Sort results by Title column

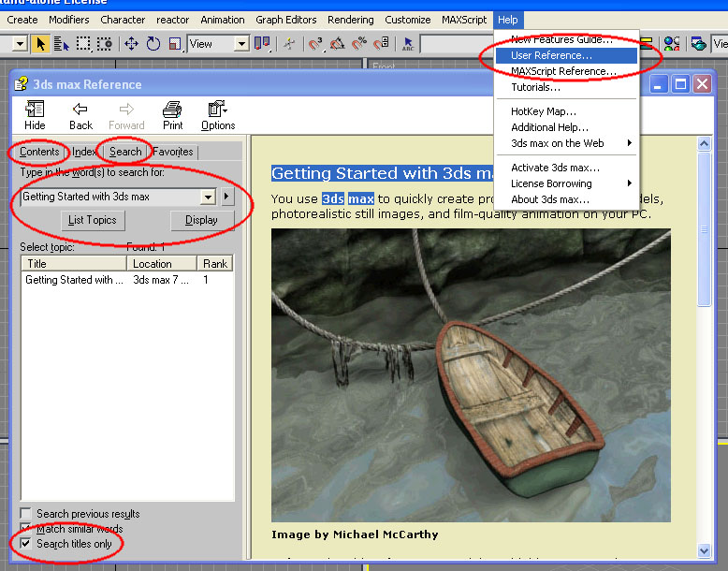[74, 263]
